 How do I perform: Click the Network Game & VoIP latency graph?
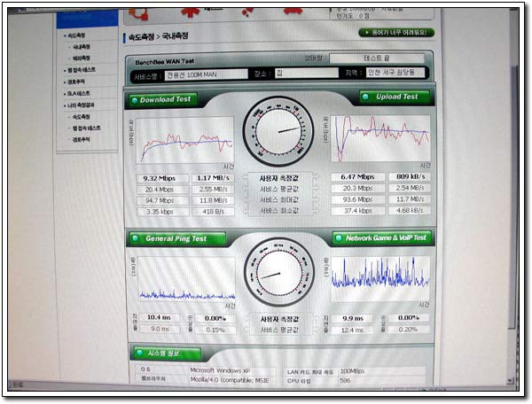(x=380, y=278)
